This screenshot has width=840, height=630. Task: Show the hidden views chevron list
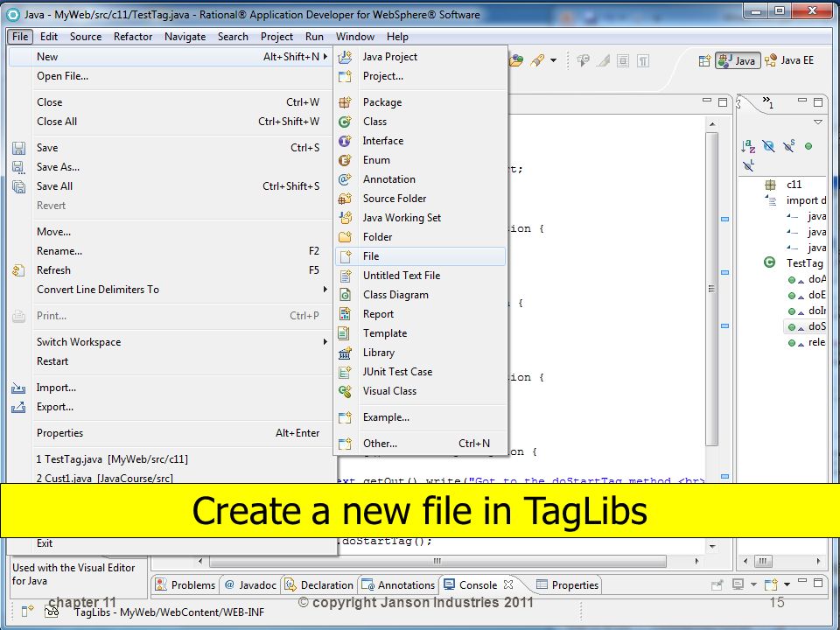click(768, 101)
